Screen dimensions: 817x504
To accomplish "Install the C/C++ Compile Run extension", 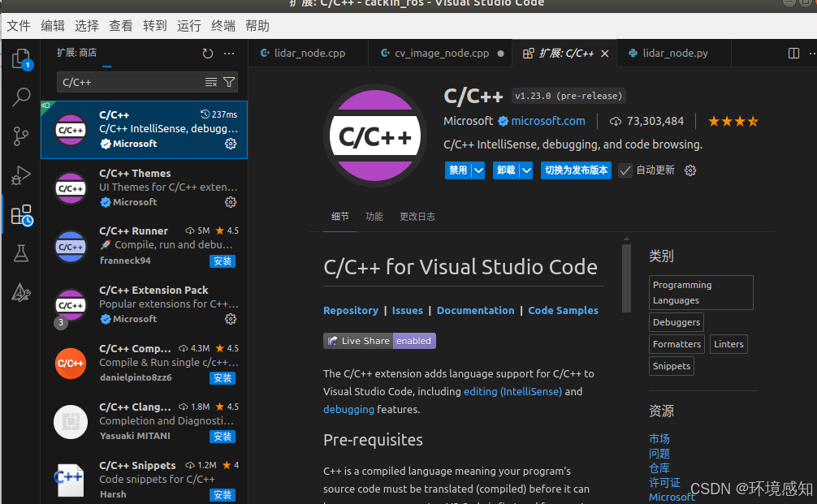I will [x=223, y=378].
